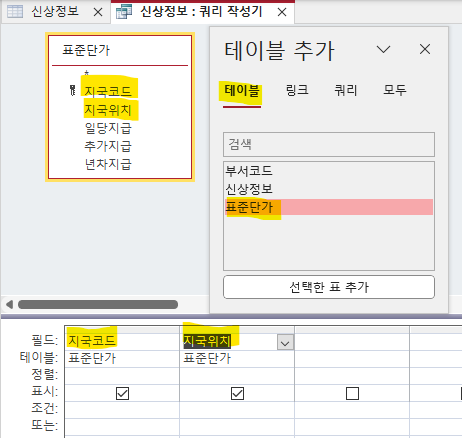Viewport: 462px width, 438px height.
Task: Click the 정렬 cell for 지국위치 column
Action: (237, 376)
